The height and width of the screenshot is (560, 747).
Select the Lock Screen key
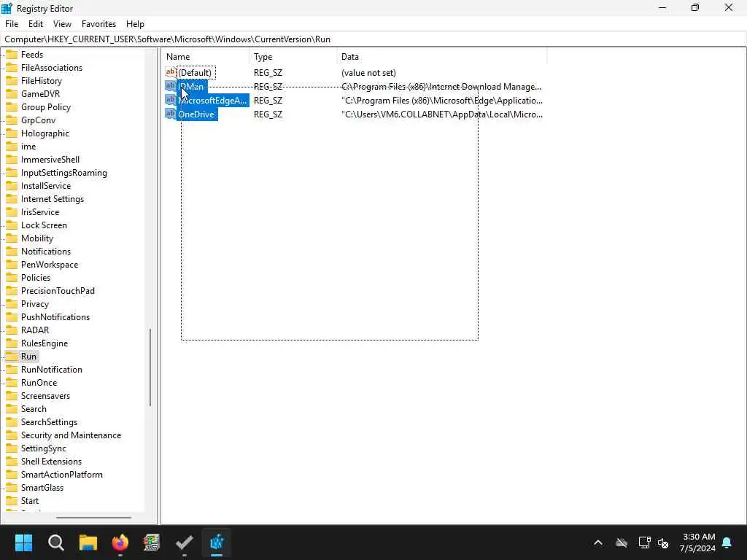point(44,225)
